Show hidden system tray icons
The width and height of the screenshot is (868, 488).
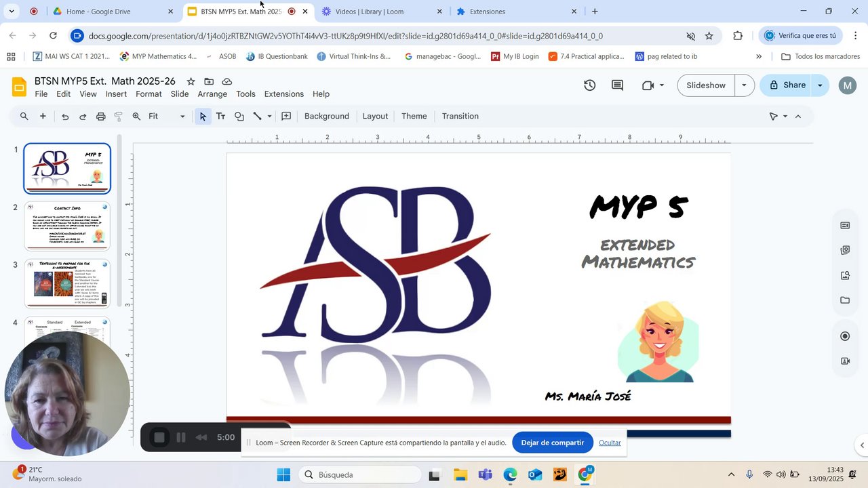(x=731, y=474)
